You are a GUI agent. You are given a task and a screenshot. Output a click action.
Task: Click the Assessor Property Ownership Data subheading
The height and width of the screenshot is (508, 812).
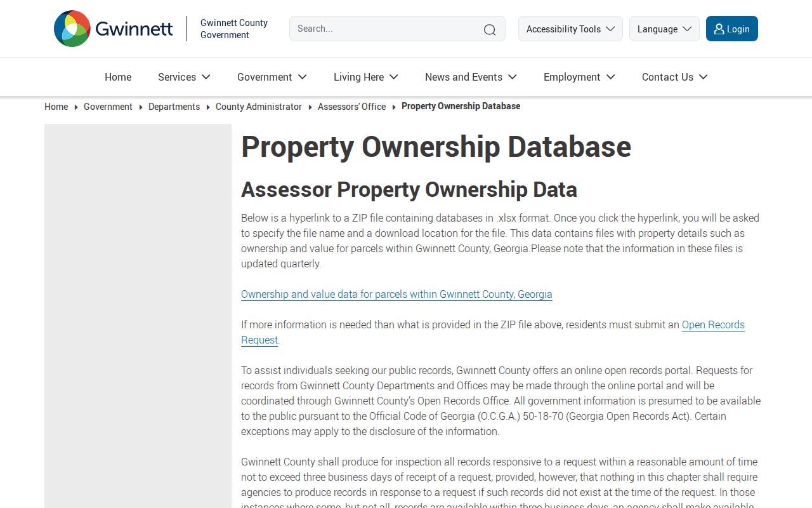point(409,189)
